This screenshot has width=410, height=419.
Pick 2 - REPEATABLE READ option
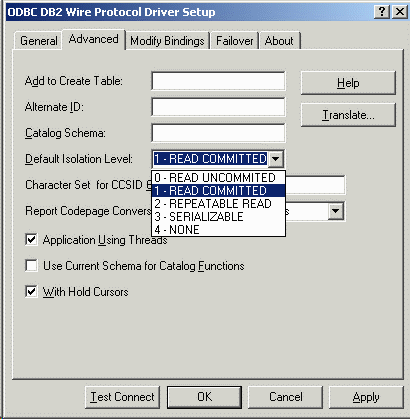pos(218,204)
